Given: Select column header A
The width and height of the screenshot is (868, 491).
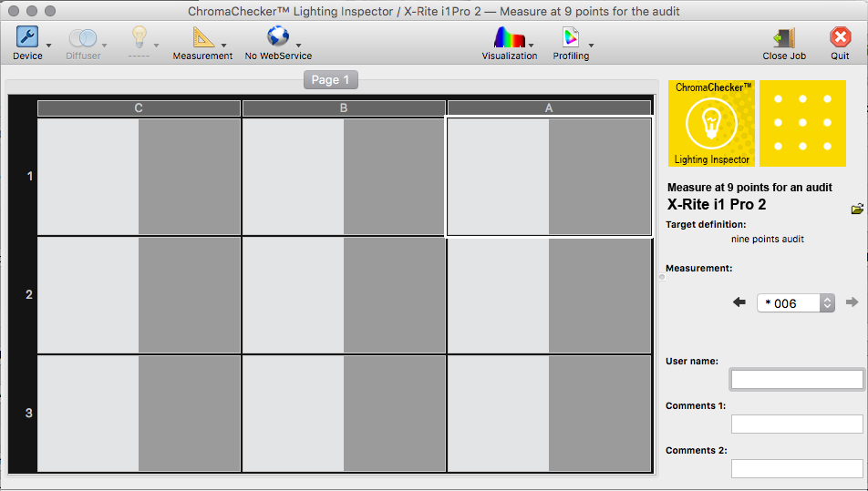Looking at the screenshot, I should (549, 108).
